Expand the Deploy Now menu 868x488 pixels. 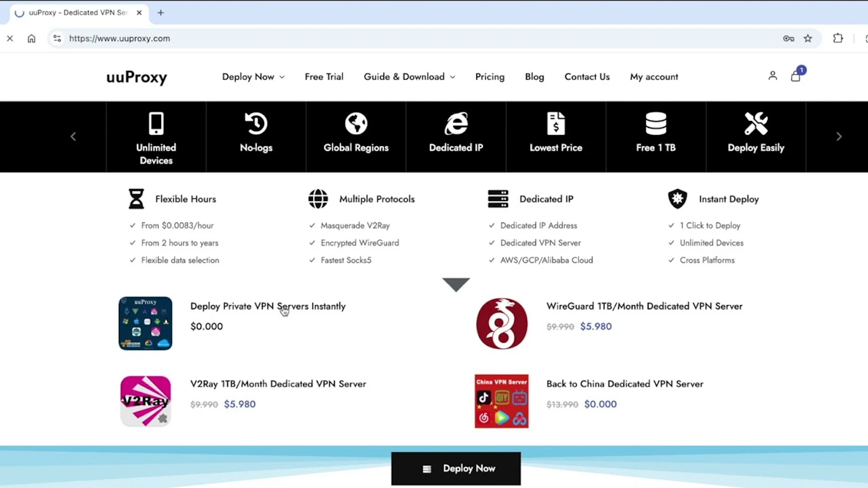pos(253,77)
